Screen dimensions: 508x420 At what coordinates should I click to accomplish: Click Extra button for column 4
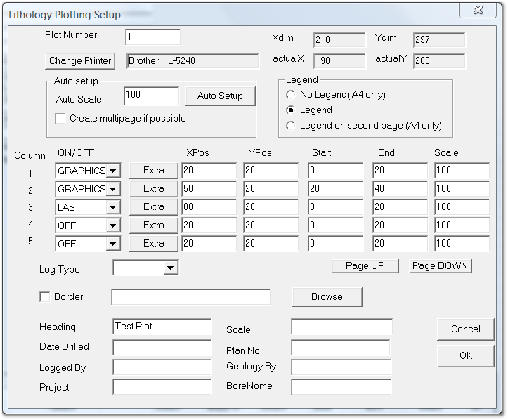coord(153,225)
